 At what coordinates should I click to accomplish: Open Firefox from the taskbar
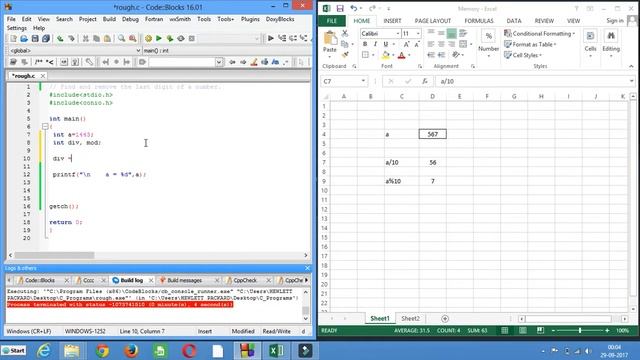pyautogui.click(x=131, y=351)
